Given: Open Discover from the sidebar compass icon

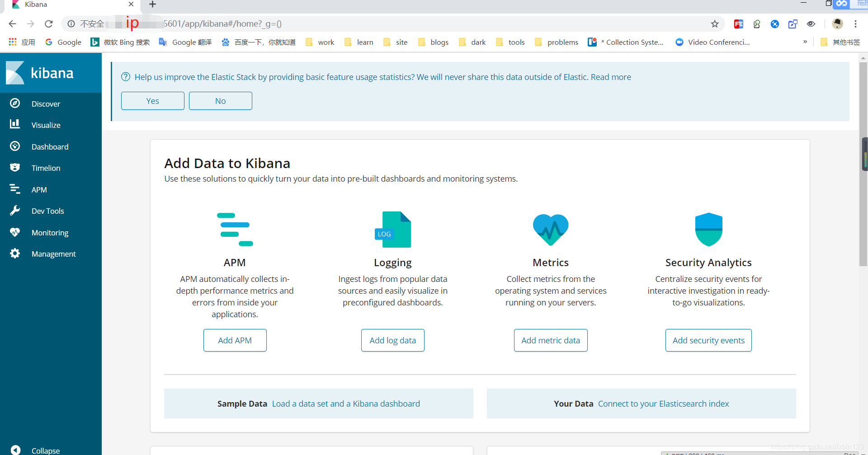Looking at the screenshot, I should (x=15, y=103).
